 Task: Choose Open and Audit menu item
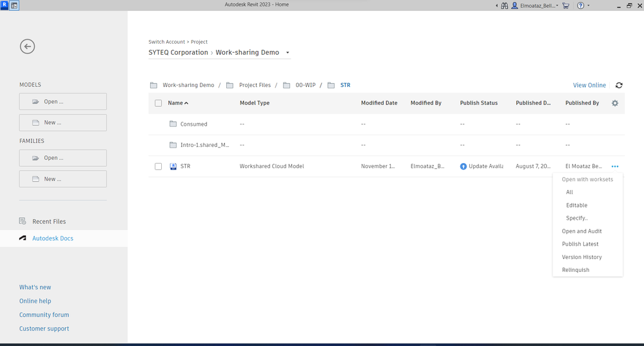[581, 231]
